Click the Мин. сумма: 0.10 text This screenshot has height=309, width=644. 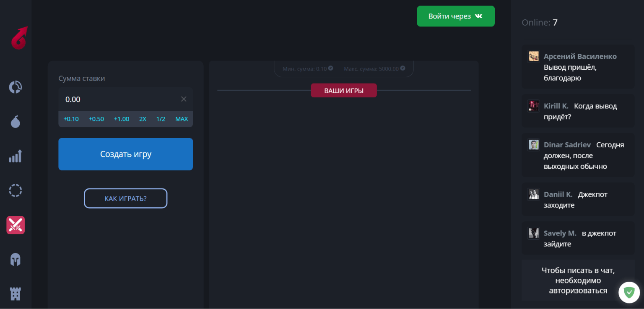(305, 68)
